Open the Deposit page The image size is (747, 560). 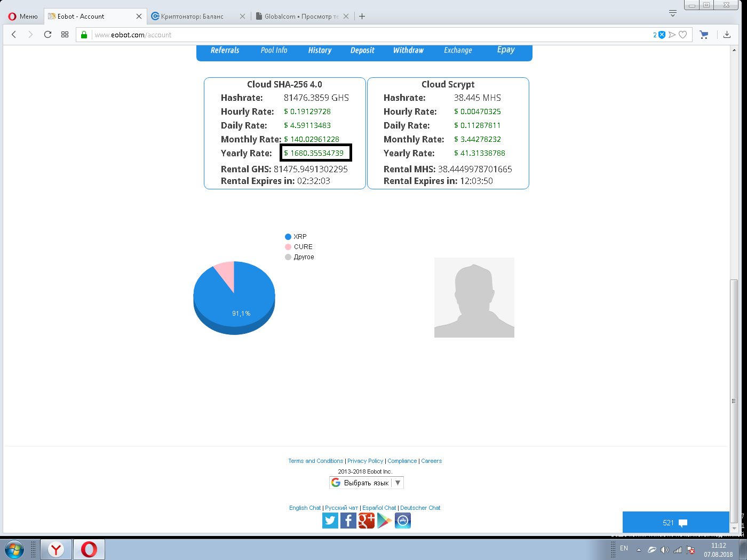(362, 50)
